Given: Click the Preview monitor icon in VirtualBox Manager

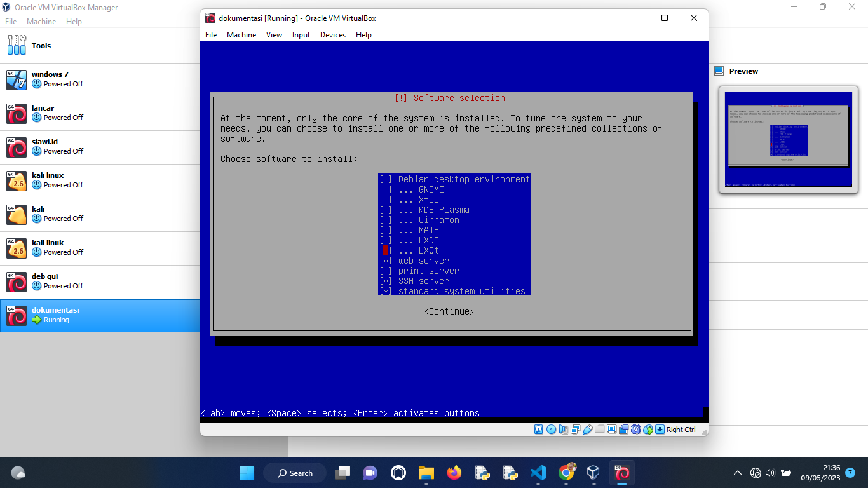Looking at the screenshot, I should point(719,71).
